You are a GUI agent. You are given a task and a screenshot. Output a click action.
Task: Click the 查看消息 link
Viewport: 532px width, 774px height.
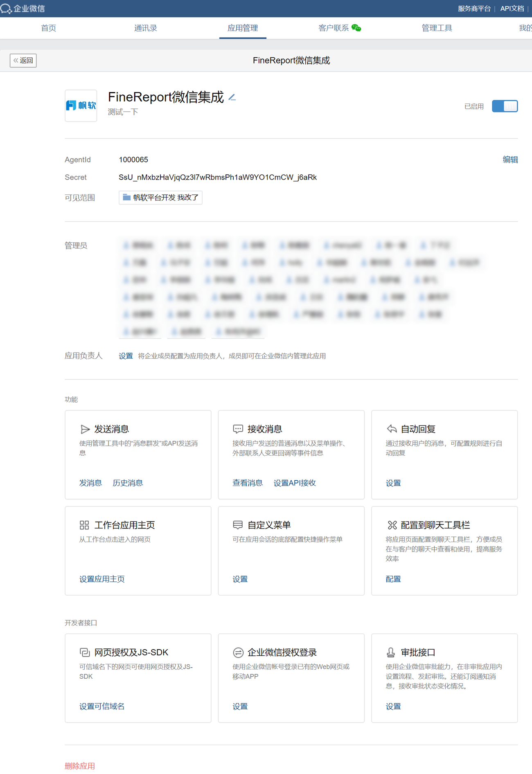point(248,483)
